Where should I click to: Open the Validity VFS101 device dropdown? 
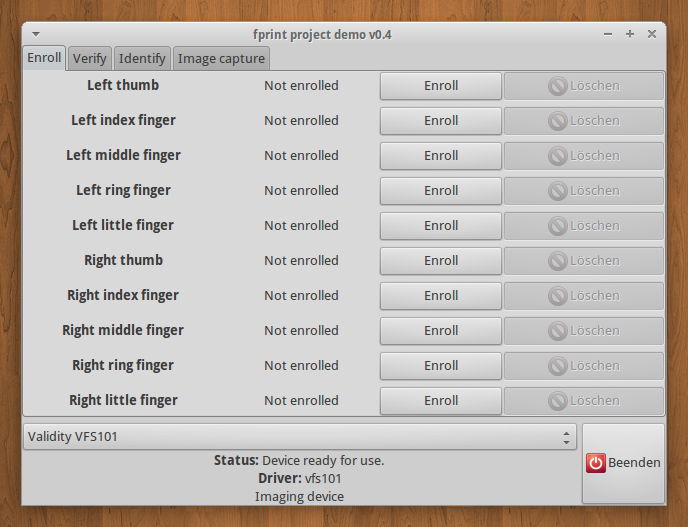pos(299,437)
